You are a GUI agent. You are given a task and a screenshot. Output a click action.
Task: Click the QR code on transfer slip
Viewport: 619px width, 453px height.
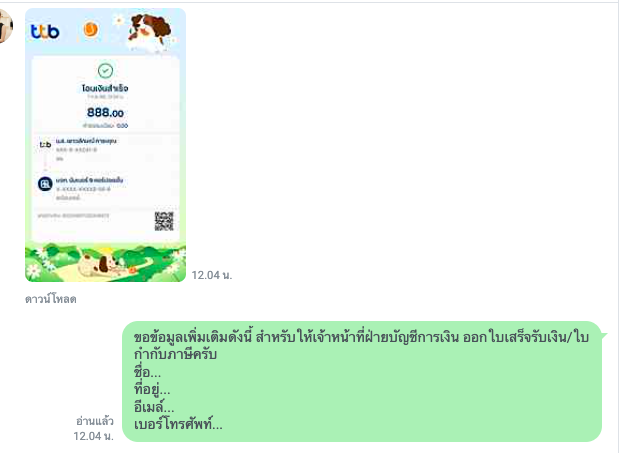click(164, 221)
